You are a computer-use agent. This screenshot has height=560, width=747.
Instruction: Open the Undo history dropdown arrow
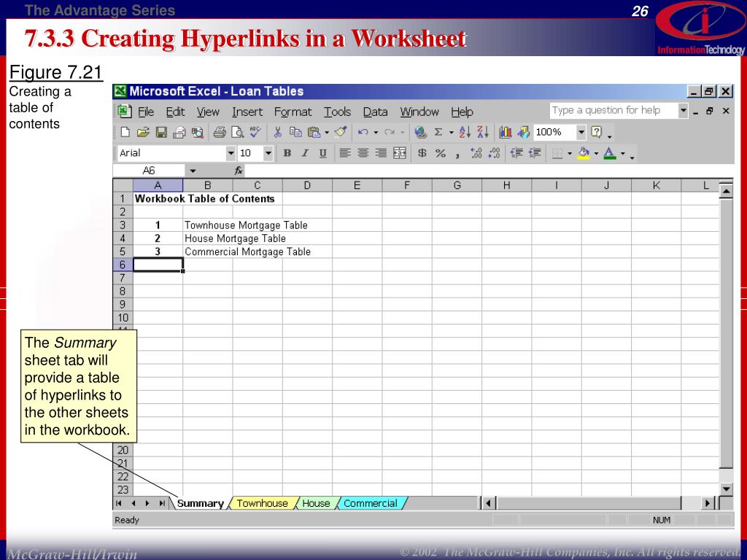pos(376,133)
